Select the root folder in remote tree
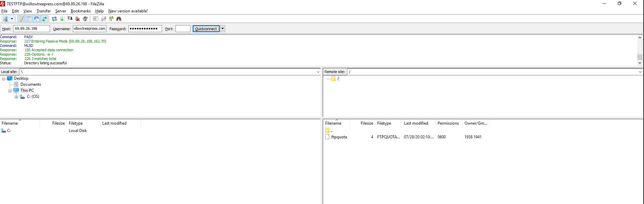This screenshot has width=644, height=204. (338, 78)
